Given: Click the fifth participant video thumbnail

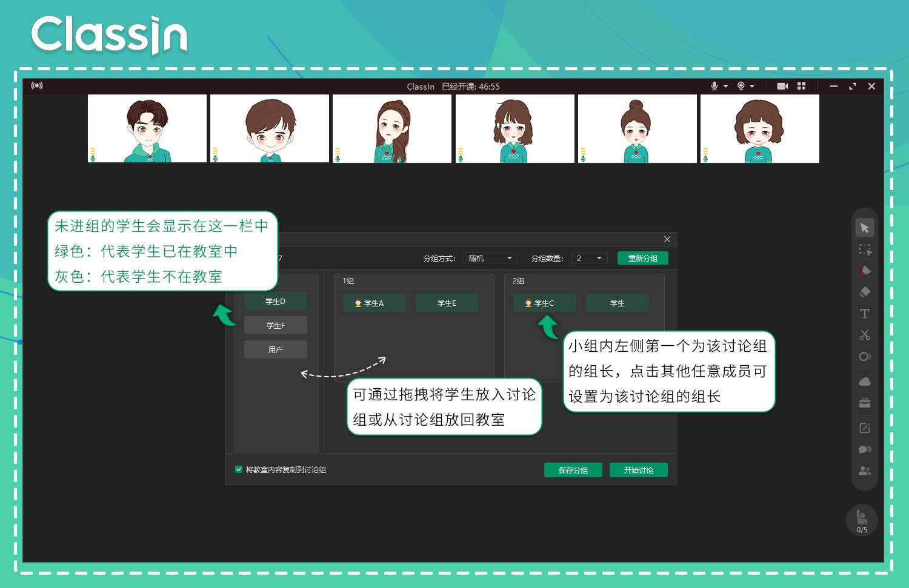Looking at the screenshot, I should click(637, 128).
